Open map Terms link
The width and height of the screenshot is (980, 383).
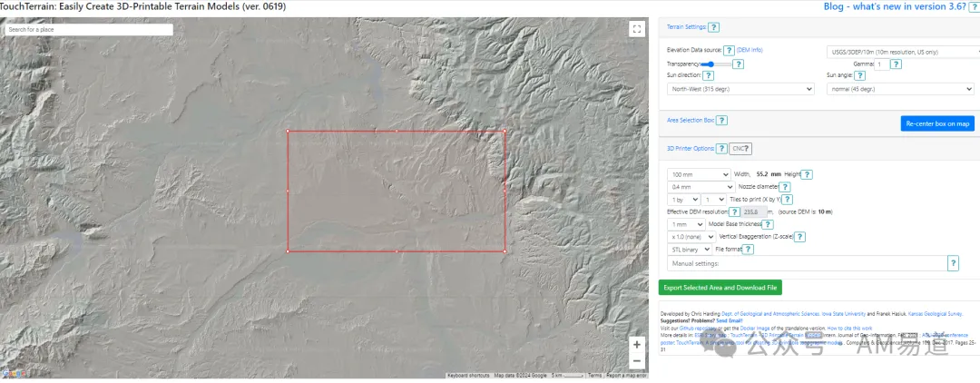pos(594,376)
